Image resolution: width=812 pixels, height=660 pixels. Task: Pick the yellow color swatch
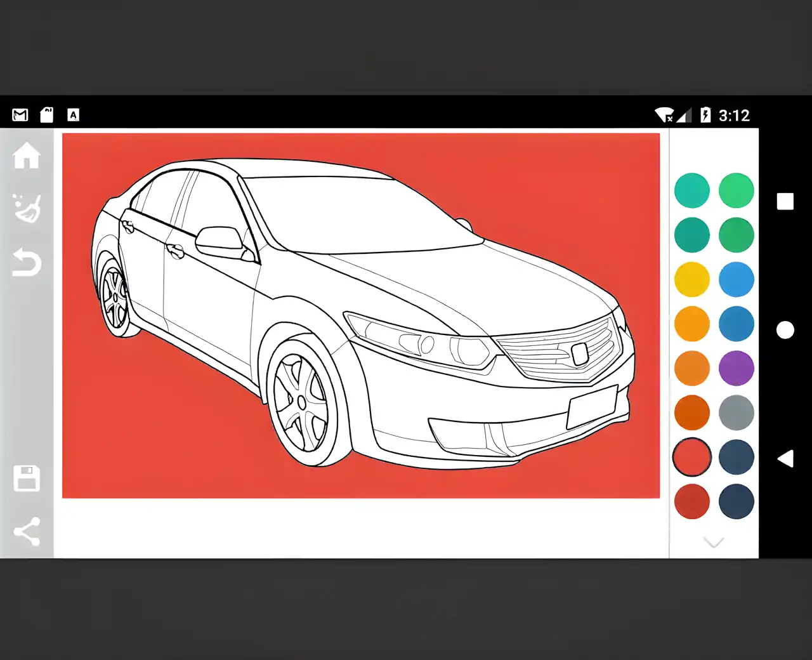[691, 279]
